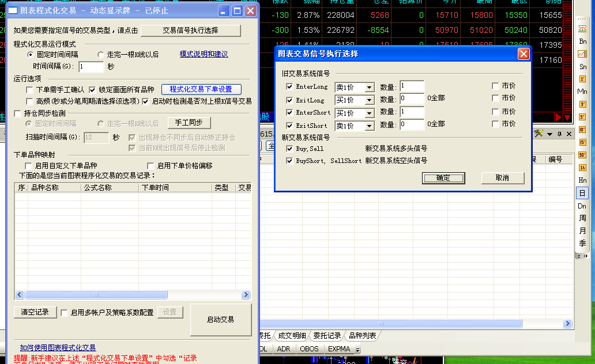The image size is (595, 364).
Task: Click 确定 button in signal dialog
Action: point(443,178)
